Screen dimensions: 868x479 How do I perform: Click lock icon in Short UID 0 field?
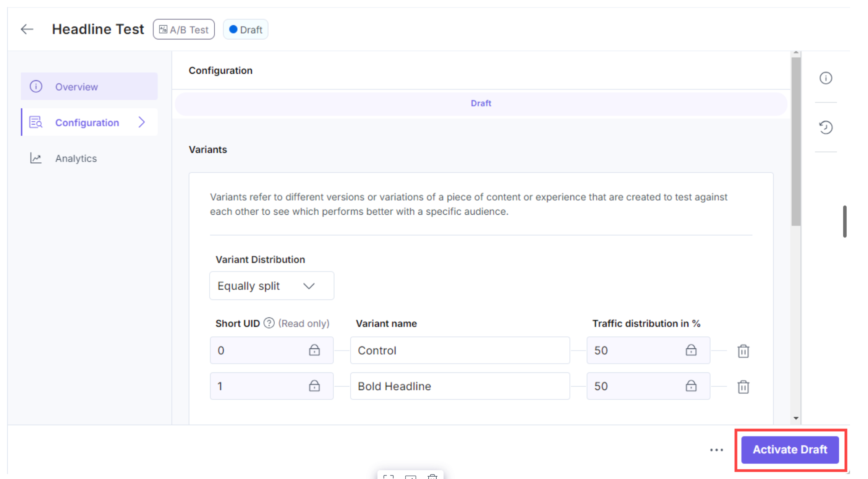tap(314, 350)
